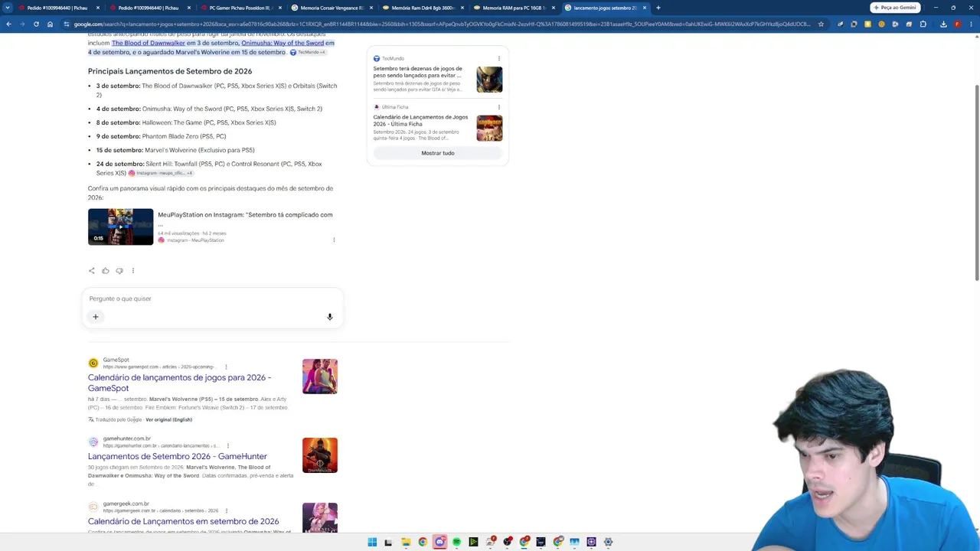Switch to the Memoria RAM para PC 16GB tab
The image size is (980, 551).
514,8
